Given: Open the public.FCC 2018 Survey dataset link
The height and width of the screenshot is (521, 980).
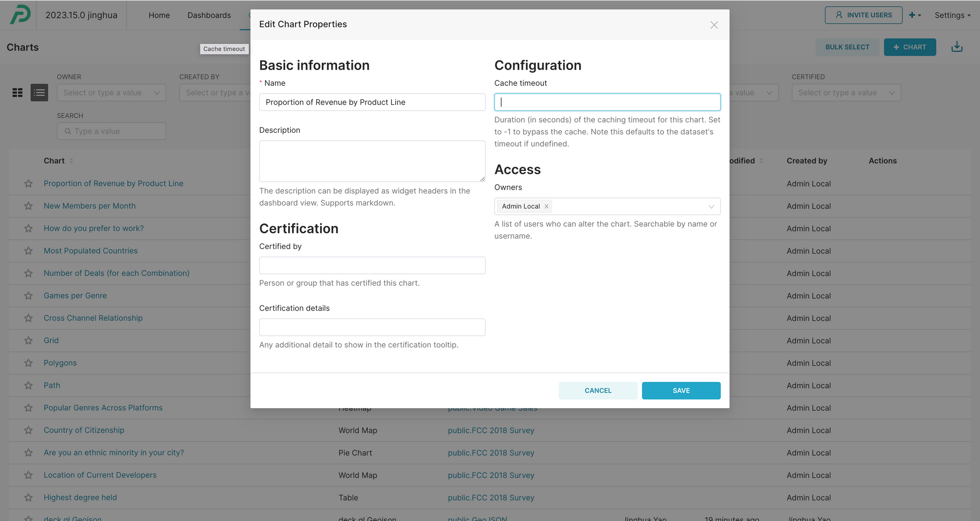Looking at the screenshot, I should click(491, 430).
